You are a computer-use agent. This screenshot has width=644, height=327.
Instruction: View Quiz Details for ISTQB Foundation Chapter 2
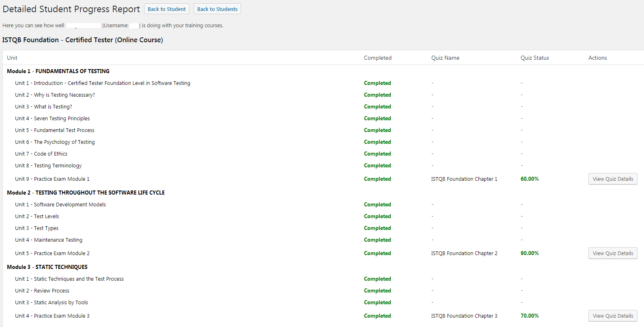pos(613,253)
